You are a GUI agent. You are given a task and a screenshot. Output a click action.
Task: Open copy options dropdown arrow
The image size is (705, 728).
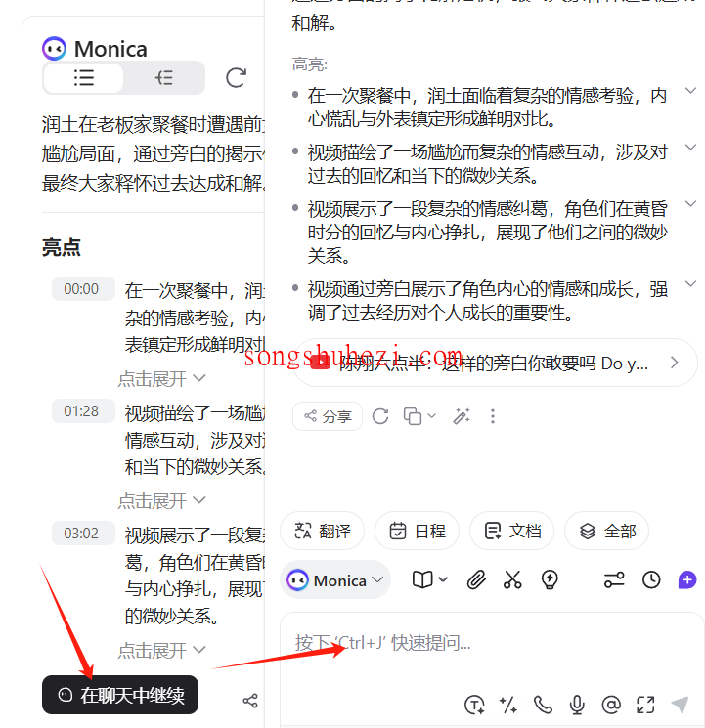coord(432,416)
